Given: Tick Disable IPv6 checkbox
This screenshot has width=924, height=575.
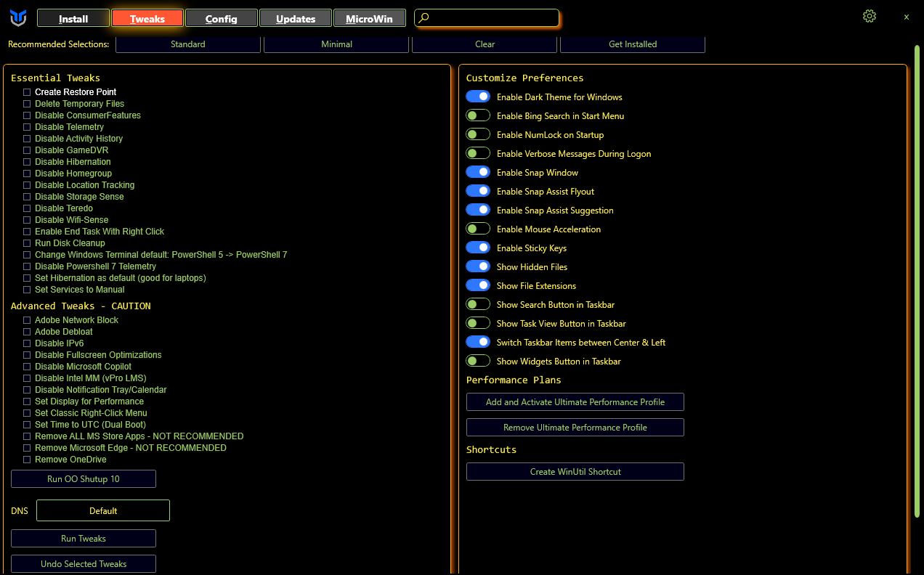Looking at the screenshot, I should [x=27, y=343].
